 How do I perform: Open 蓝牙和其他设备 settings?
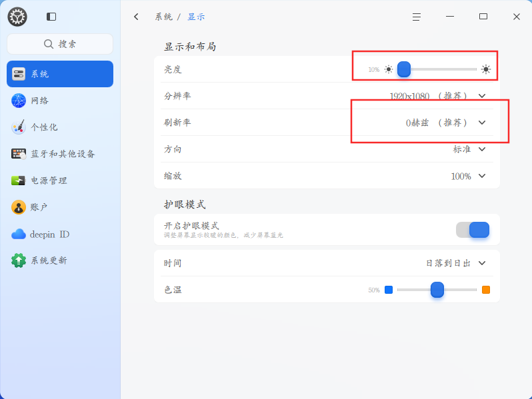60,154
